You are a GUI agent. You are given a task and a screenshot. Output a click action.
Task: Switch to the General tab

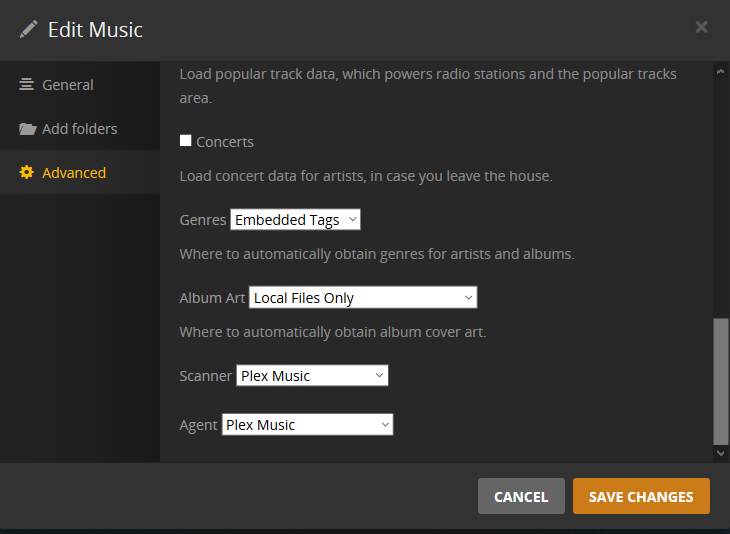click(x=68, y=85)
